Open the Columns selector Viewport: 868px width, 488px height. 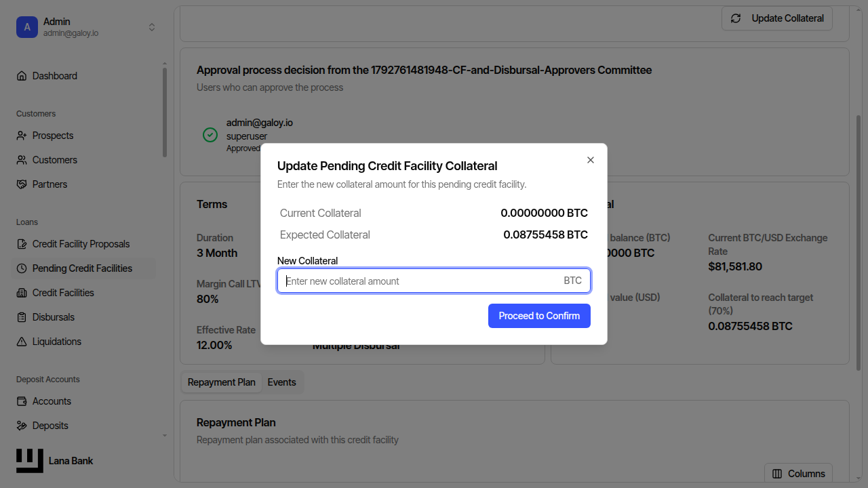[x=798, y=474]
